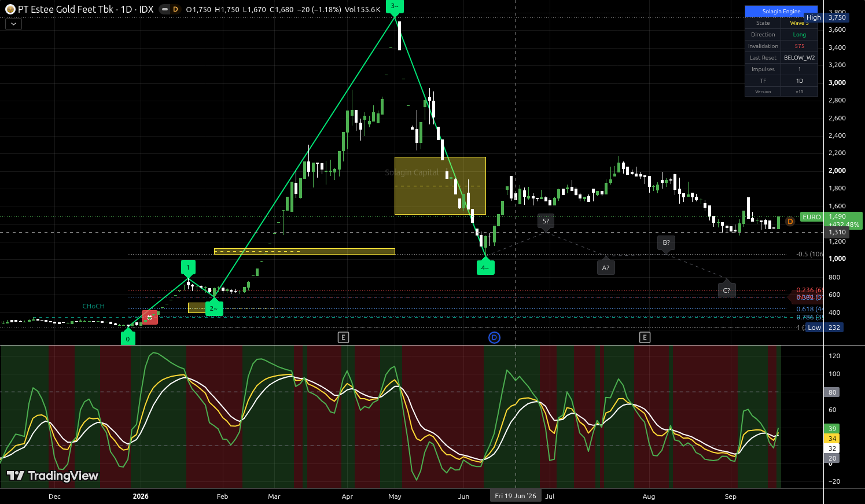
Task: Click the Low 232 price label
Action: point(824,328)
